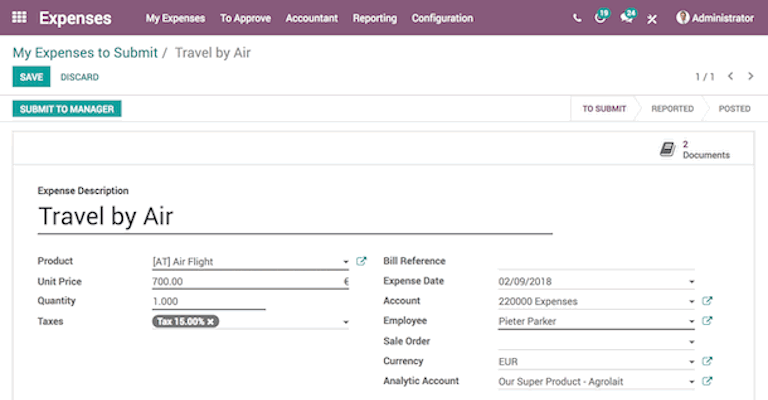Remove the Tax 15.00% tag
Image resolution: width=768 pixels, height=400 pixels.
(211, 322)
